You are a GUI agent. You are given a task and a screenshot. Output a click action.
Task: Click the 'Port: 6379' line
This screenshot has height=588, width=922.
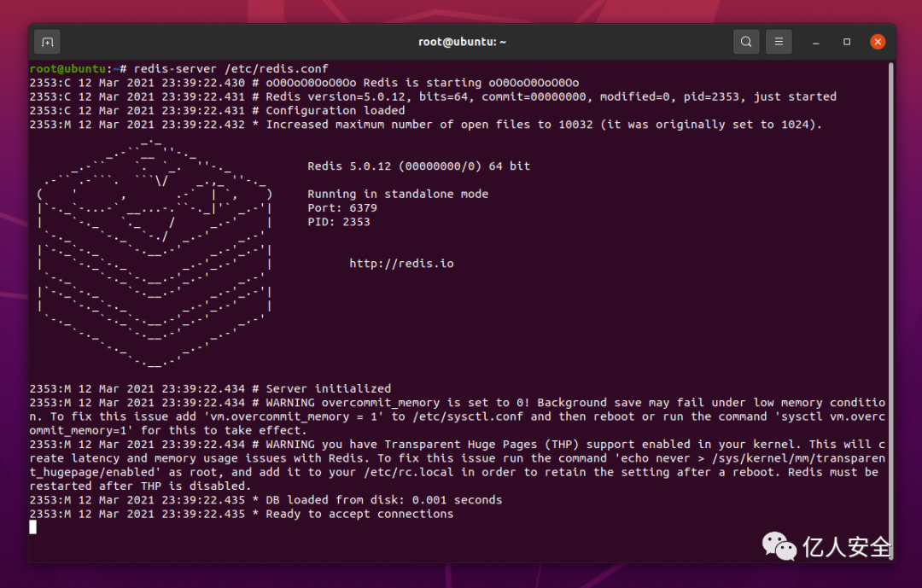coord(342,208)
